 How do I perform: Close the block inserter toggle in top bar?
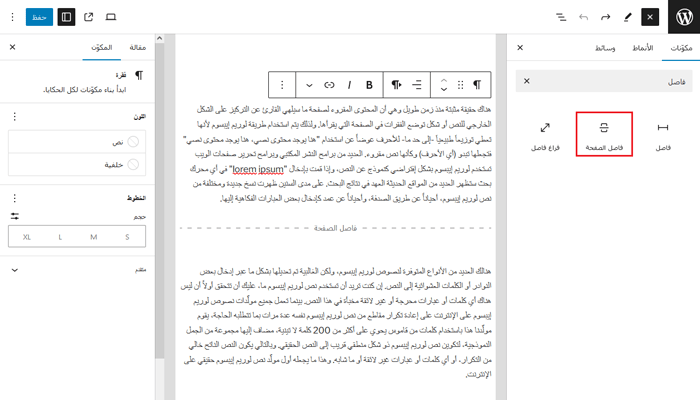pyautogui.click(x=650, y=17)
